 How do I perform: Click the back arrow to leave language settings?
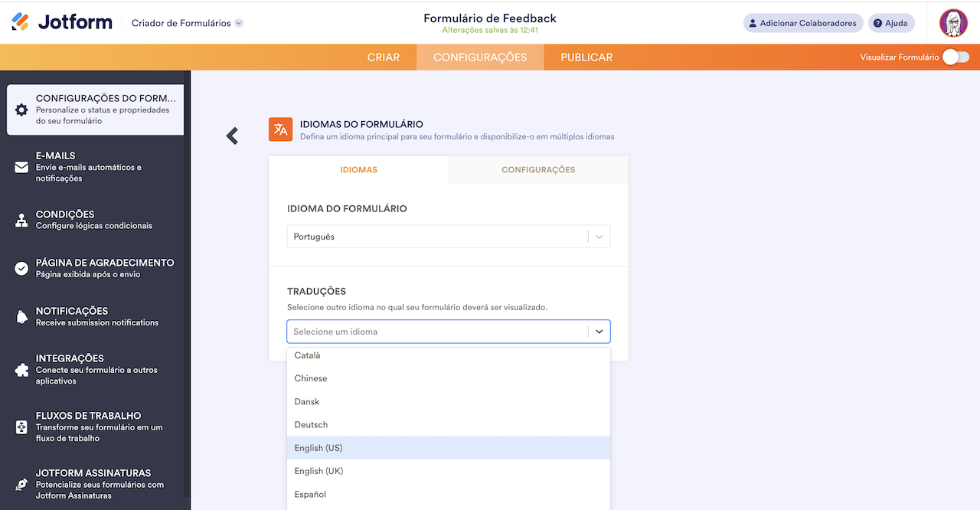point(231,136)
